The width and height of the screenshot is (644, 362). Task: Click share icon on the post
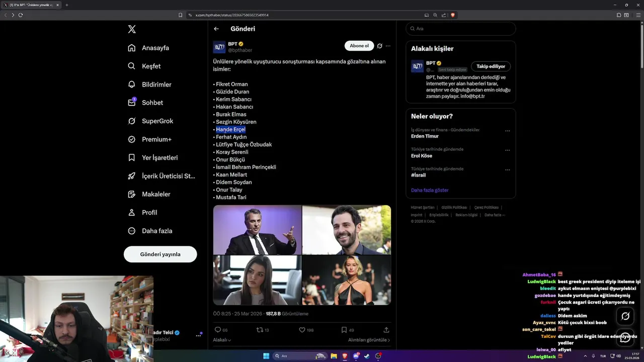coord(386,330)
